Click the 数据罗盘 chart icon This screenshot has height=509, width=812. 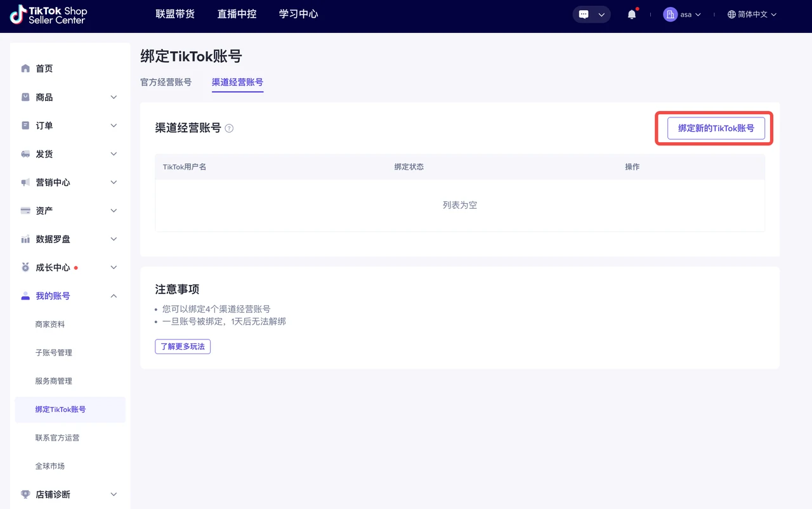pyautogui.click(x=25, y=239)
